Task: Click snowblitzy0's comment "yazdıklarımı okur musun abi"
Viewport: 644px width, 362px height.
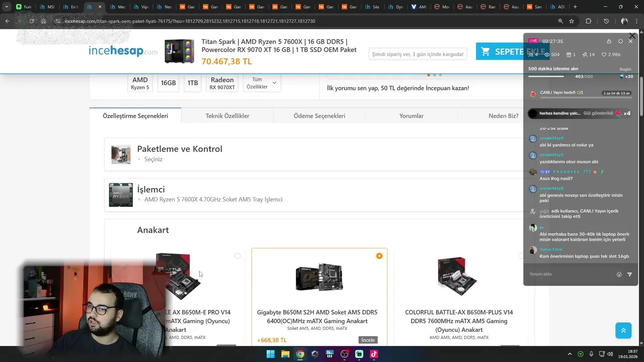Action: [x=569, y=162]
